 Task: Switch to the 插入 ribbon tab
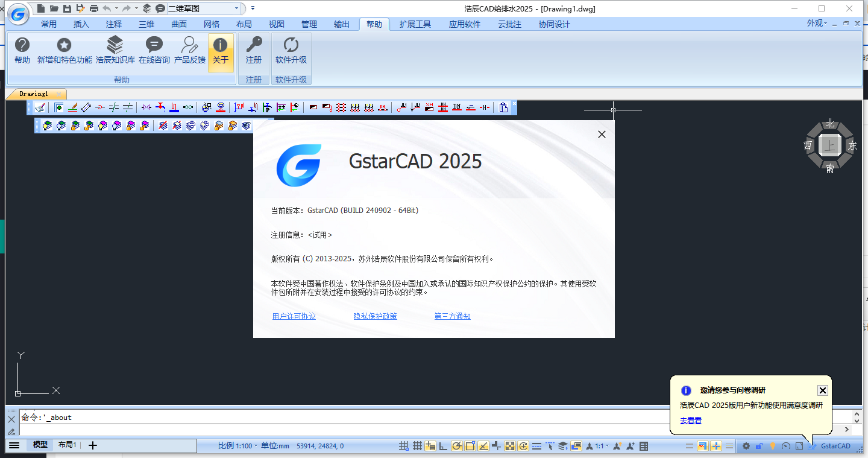click(x=81, y=24)
